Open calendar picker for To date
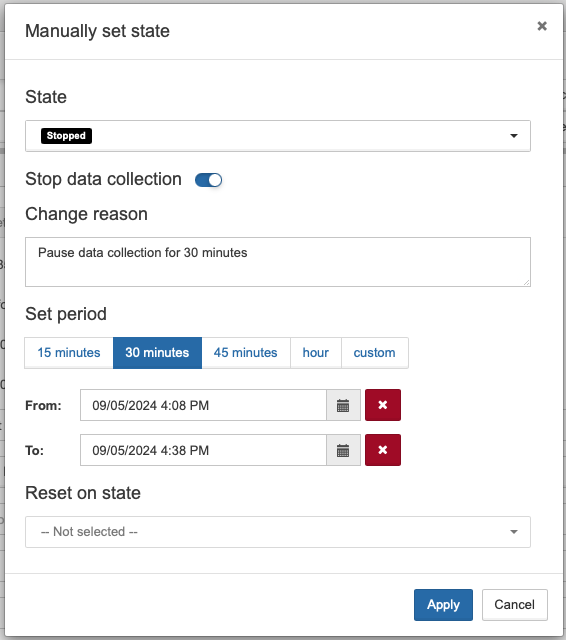This screenshot has width=566, height=640. [343, 450]
